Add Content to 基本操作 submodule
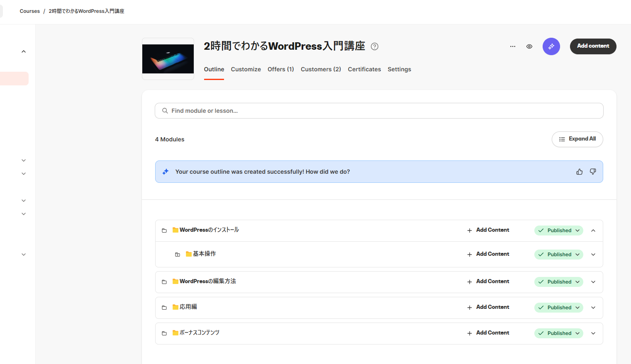 pyautogui.click(x=488, y=254)
